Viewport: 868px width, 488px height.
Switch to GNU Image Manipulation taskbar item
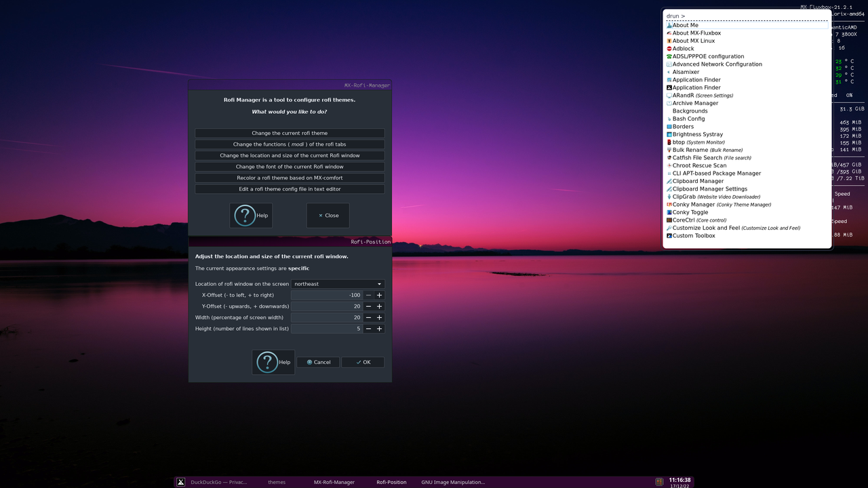[x=453, y=482]
